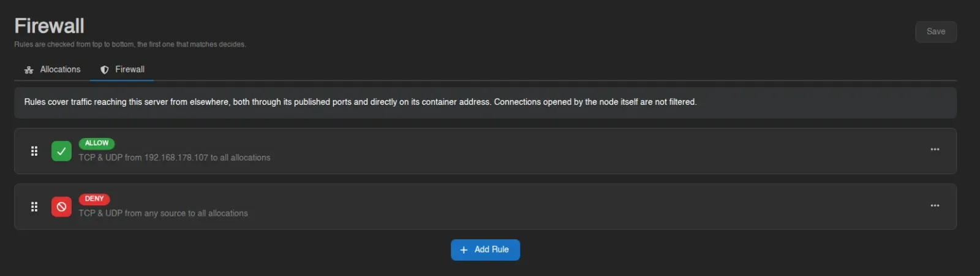The width and height of the screenshot is (980, 276).
Task: Switch to the Allocations tab
Action: pyautogui.click(x=52, y=69)
